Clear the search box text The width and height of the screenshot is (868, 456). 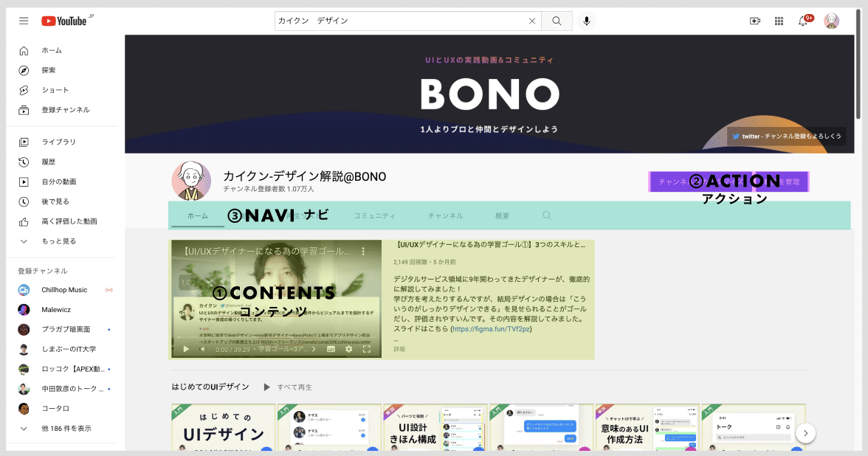(532, 21)
